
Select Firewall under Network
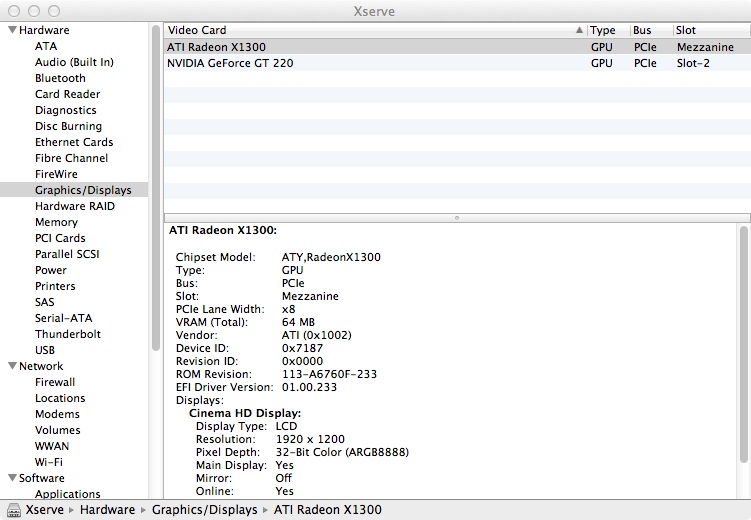(55, 382)
